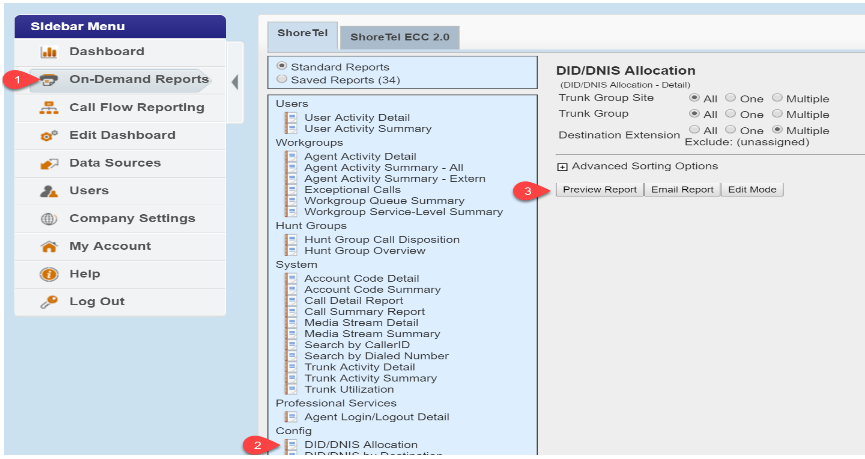This screenshot has height=459, width=865.
Task: Click the Users people icon
Action: [48, 191]
